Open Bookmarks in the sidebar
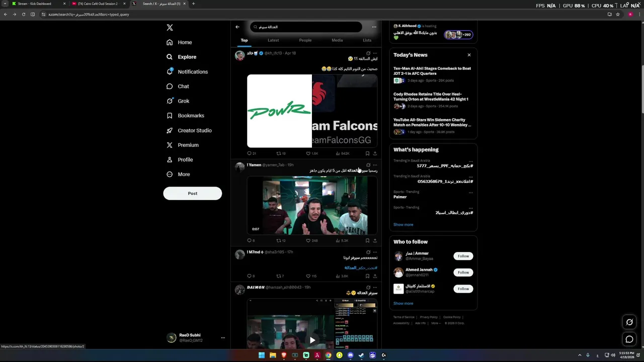Viewport: 644px width, 362px height. pyautogui.click(x=185, y=116)
